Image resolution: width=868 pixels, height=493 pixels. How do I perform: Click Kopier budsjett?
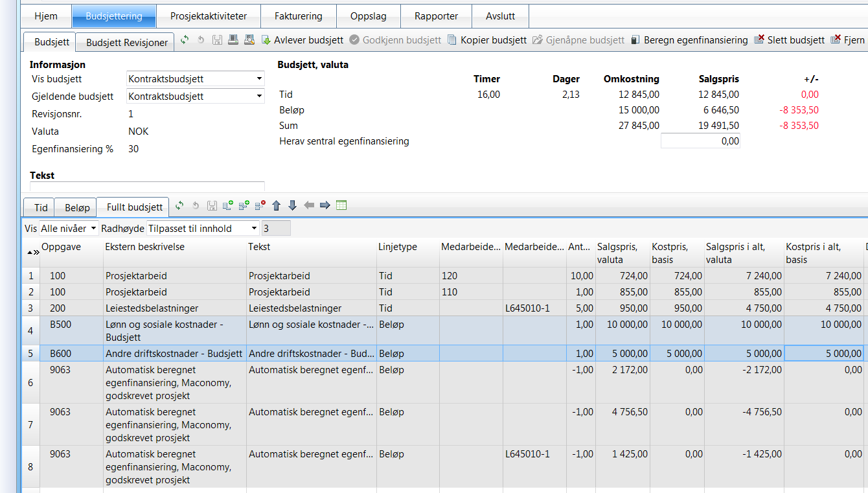pyautogui.click(x=487, y=40)
